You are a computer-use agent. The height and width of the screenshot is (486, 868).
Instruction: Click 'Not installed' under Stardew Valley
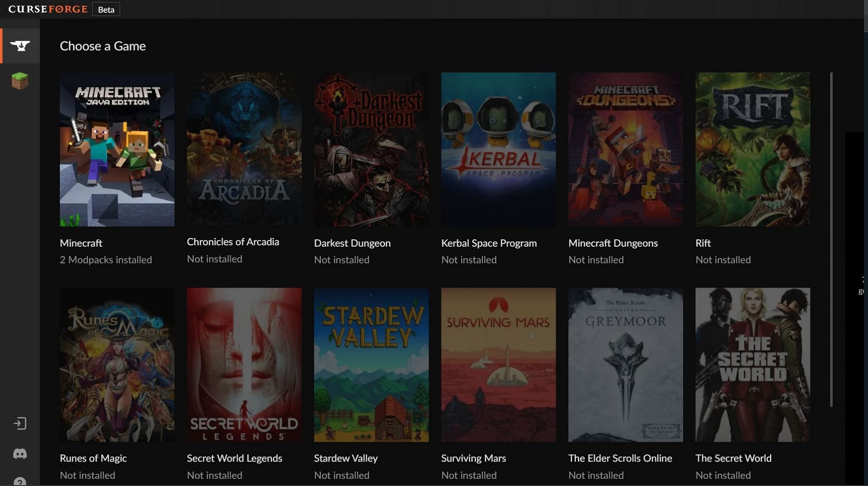pos(342,475)
